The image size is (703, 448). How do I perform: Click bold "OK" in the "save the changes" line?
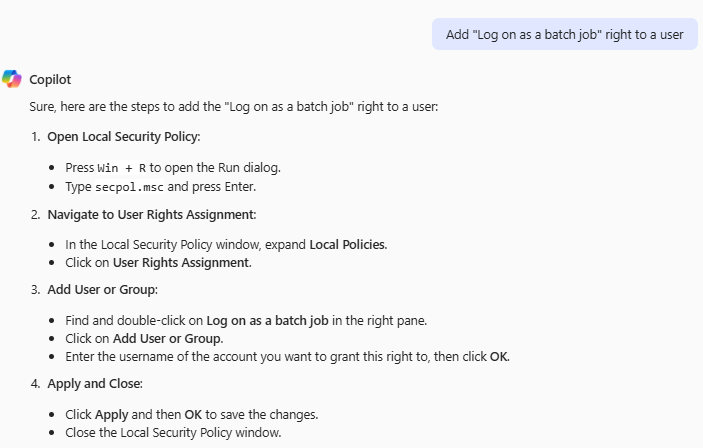tap(193, 414)
